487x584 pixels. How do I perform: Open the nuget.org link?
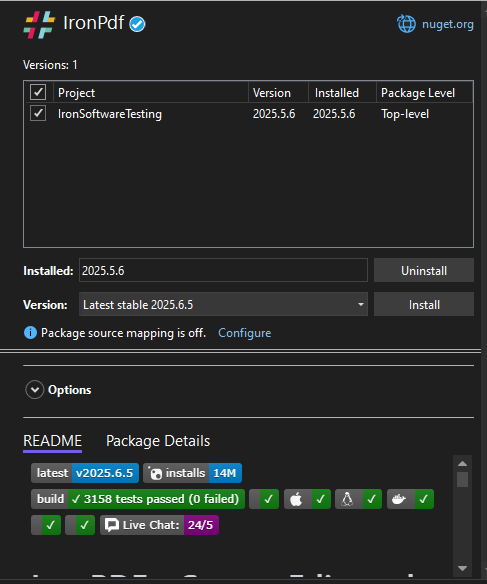pyautogui.click(x=448, y=24)
